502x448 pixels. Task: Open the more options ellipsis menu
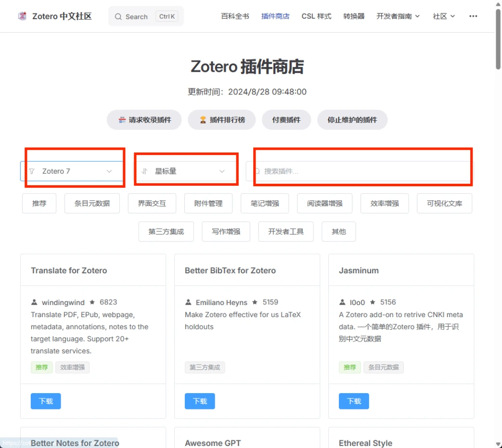[x=473, y=16]
